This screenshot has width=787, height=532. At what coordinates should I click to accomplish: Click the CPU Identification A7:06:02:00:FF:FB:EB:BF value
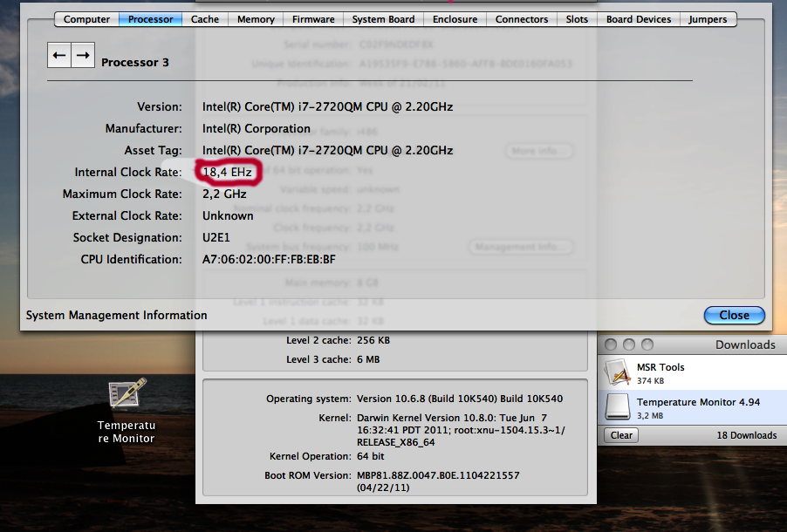[269, 260]
